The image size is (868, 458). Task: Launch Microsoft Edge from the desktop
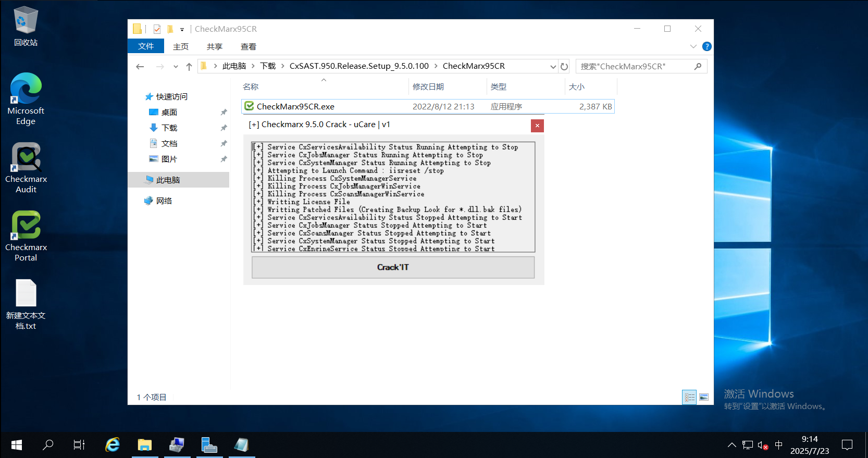click(x=26, y=99)
